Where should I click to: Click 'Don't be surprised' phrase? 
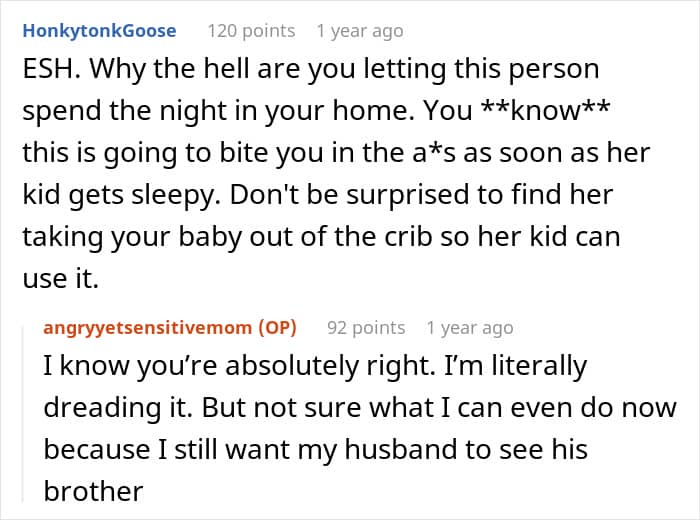pyautogui.click(x=350, y=194)
